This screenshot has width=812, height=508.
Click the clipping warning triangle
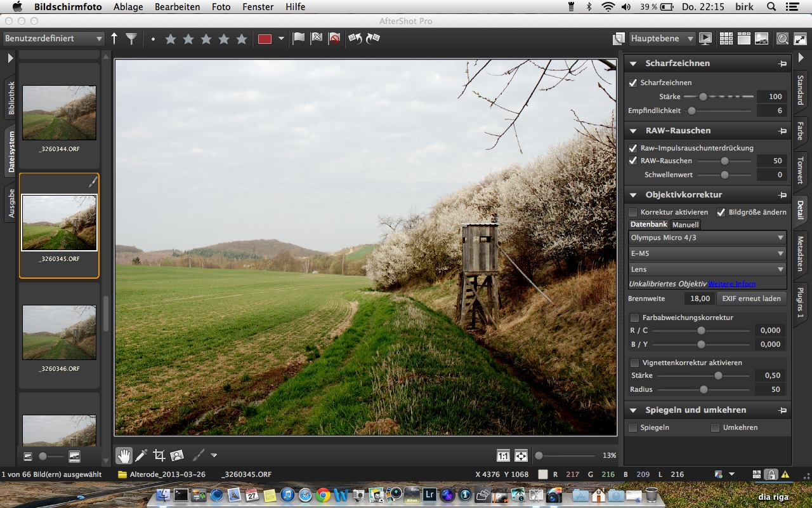[785, 474]
